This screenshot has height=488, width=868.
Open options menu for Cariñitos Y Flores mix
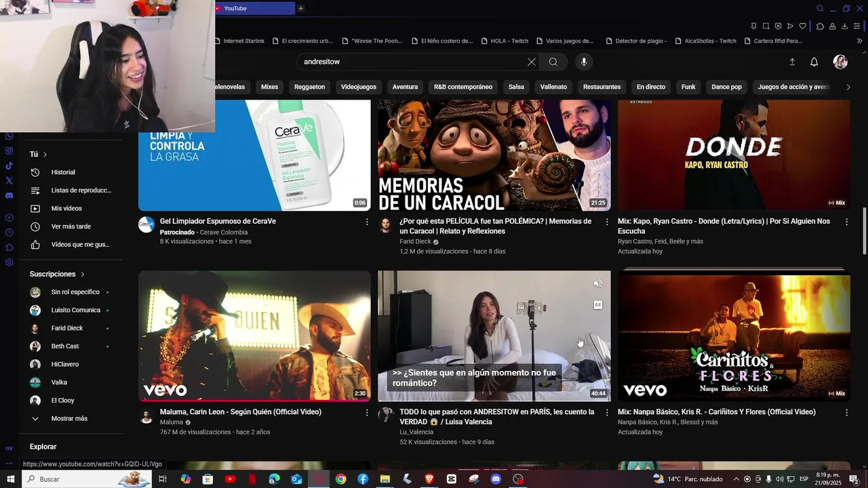point(846,412)
